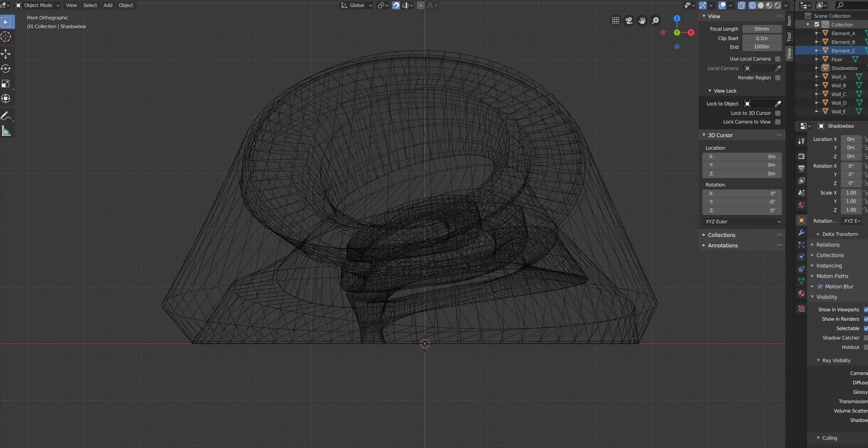Expand the Motion Paths section
The height and width of the screenshot is (448, 868).
pyautogui.click(x=832, y=276)
